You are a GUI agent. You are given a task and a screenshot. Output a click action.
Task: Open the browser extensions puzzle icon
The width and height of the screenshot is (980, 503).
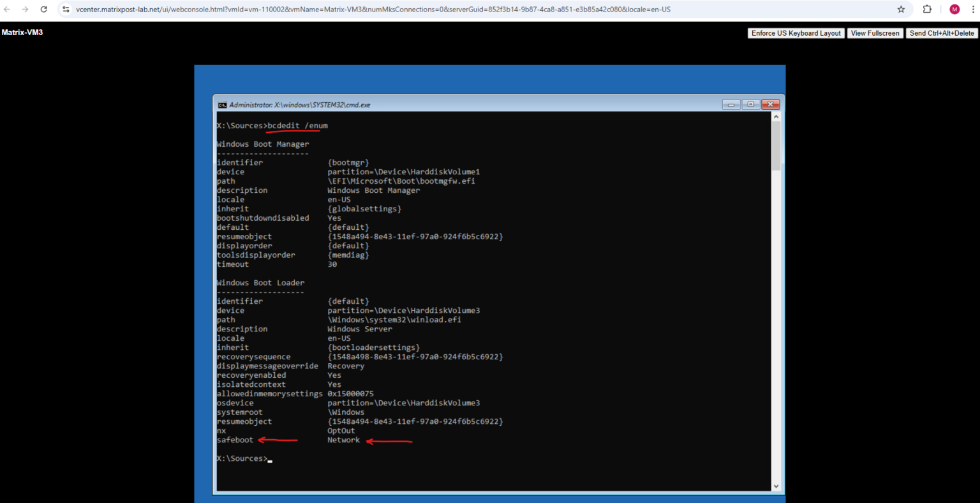click(927, 9)
